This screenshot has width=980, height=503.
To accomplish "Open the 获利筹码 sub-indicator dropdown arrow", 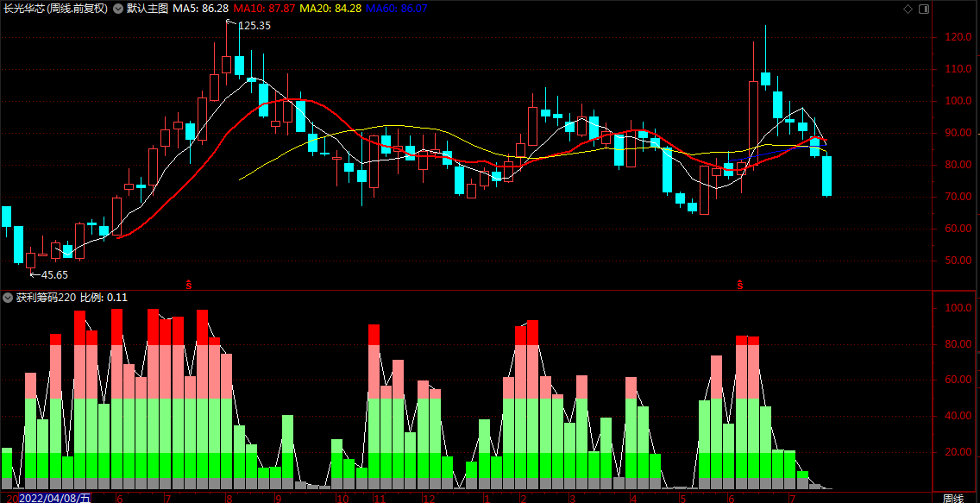I will [x=8, y=298].
